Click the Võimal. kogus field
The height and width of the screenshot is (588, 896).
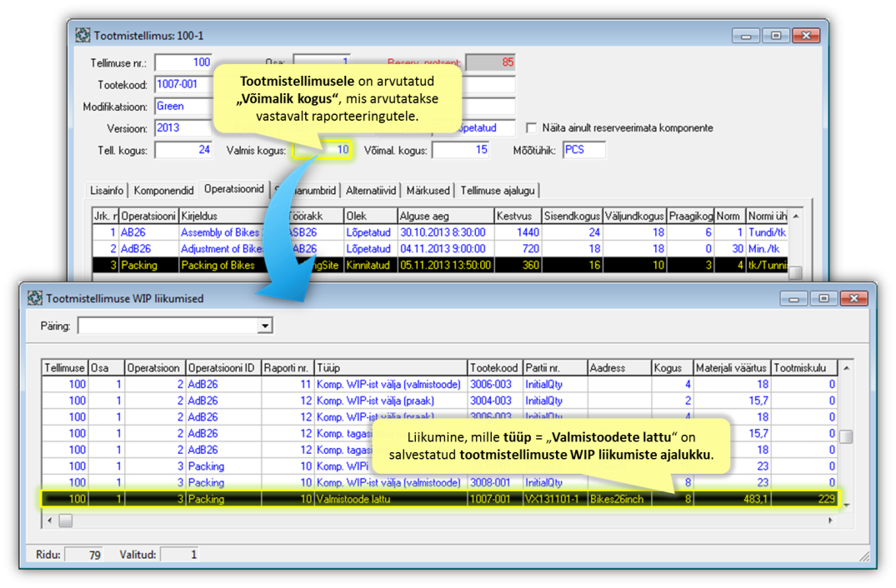click(461, 150)
